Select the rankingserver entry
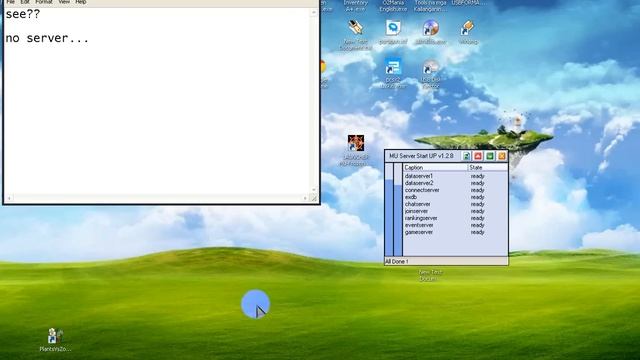 pyautogui.click(x=421, y=218)
